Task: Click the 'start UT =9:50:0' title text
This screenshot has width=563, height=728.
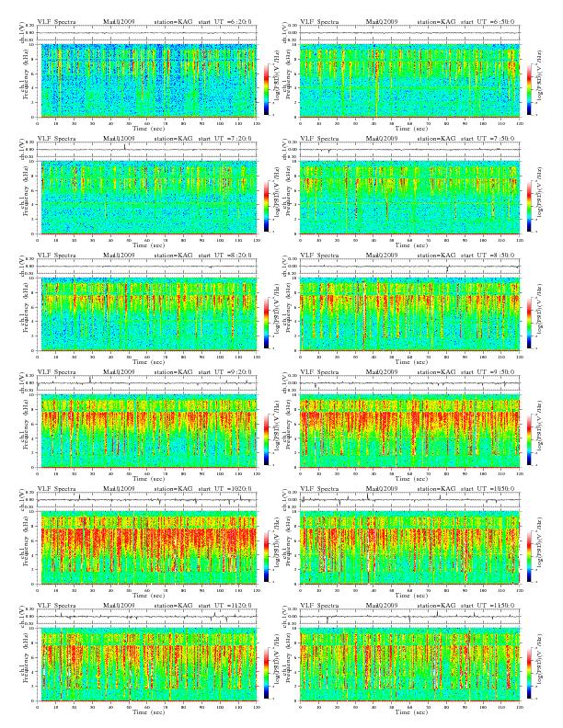Action: click(488, 372)
